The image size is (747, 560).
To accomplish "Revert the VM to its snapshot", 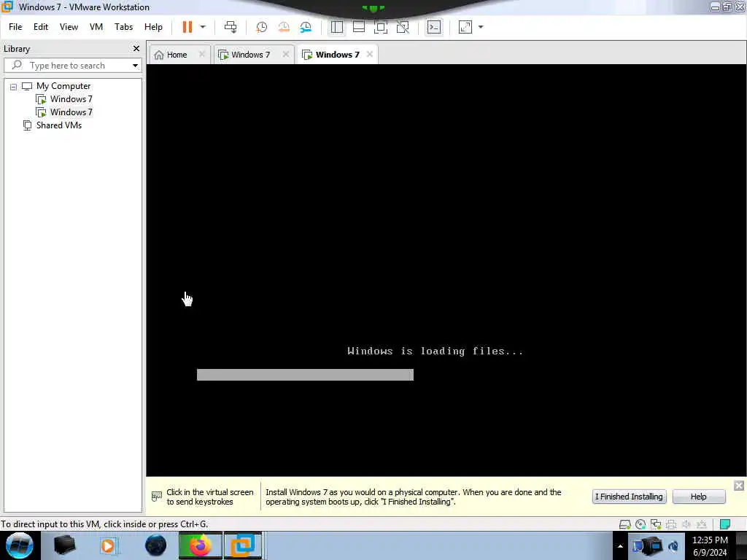I will coord(284,27).
